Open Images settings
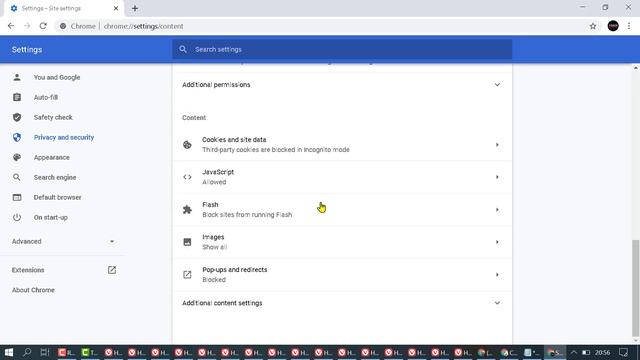The image size is (640, 360). (342, 242)
